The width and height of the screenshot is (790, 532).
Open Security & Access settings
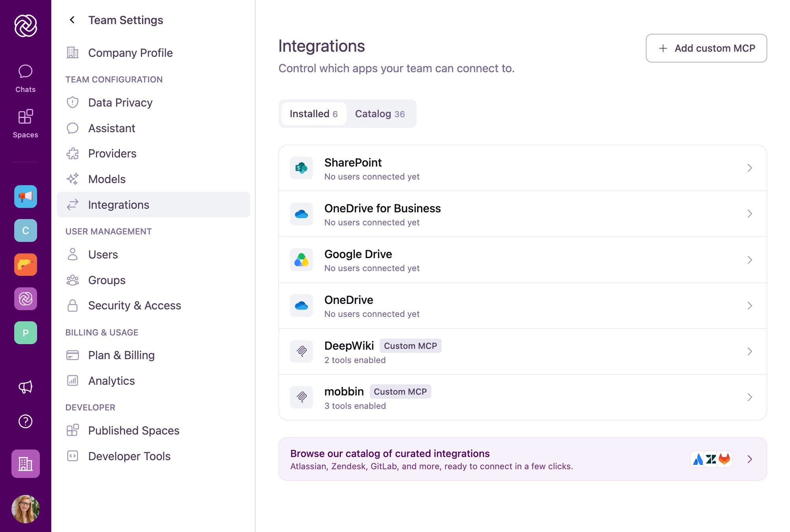(x=154, y=305)
